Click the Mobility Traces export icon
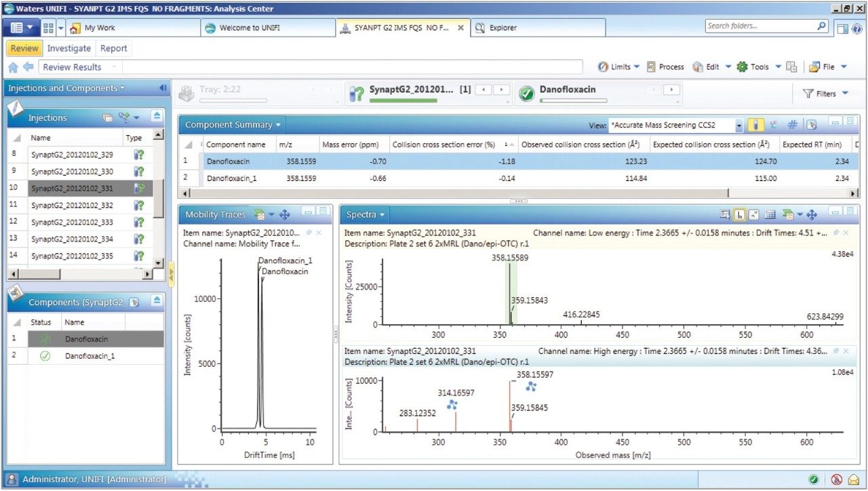The height and width of the screenshot is (491, 868). pyautogui.click(x=261, y=214)
